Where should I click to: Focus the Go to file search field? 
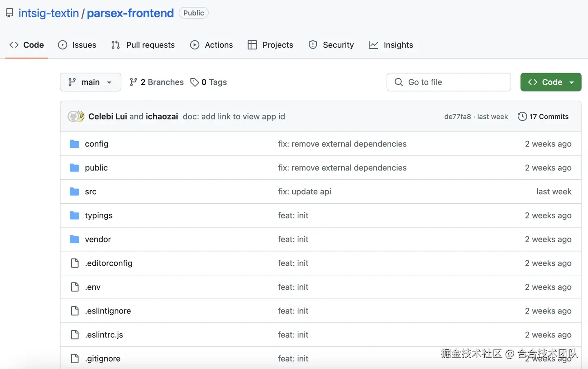point(449,82)
